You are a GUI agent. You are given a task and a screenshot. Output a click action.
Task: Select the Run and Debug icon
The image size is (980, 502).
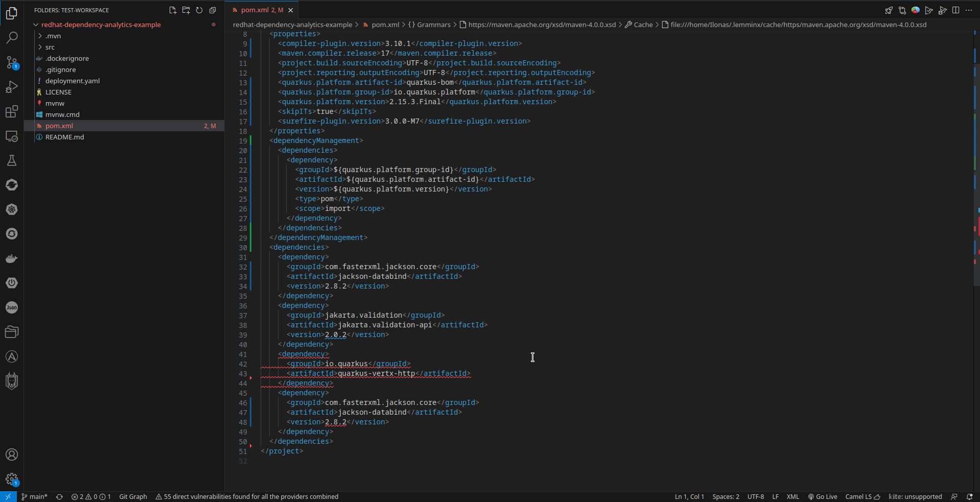coord(11,87)
